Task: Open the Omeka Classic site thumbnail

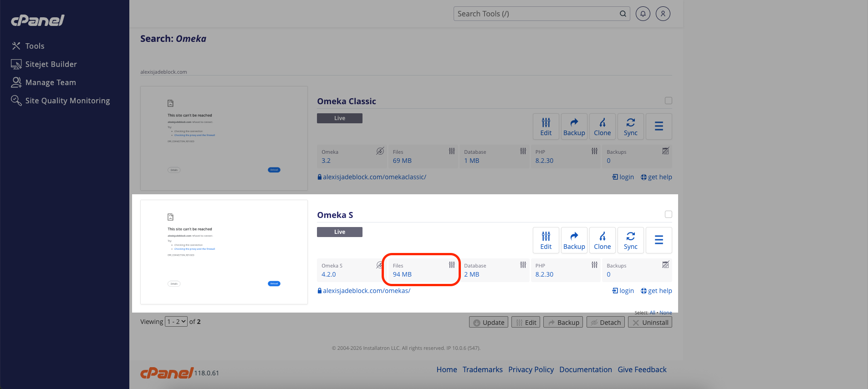Action: tap(224, 138)
